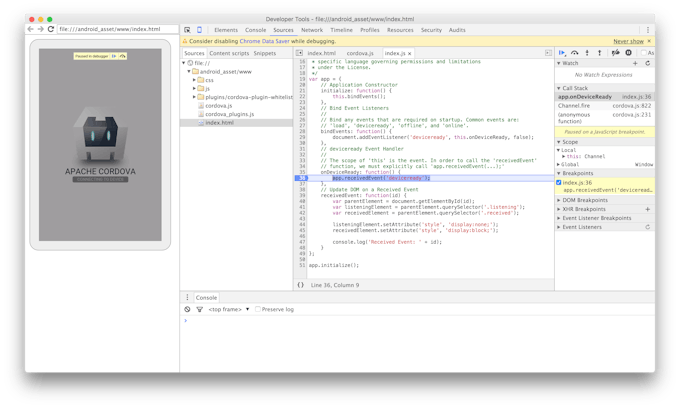Click in the console prompt input
The height and width of the screenshot is (408, 680).
tap(418, 320)
